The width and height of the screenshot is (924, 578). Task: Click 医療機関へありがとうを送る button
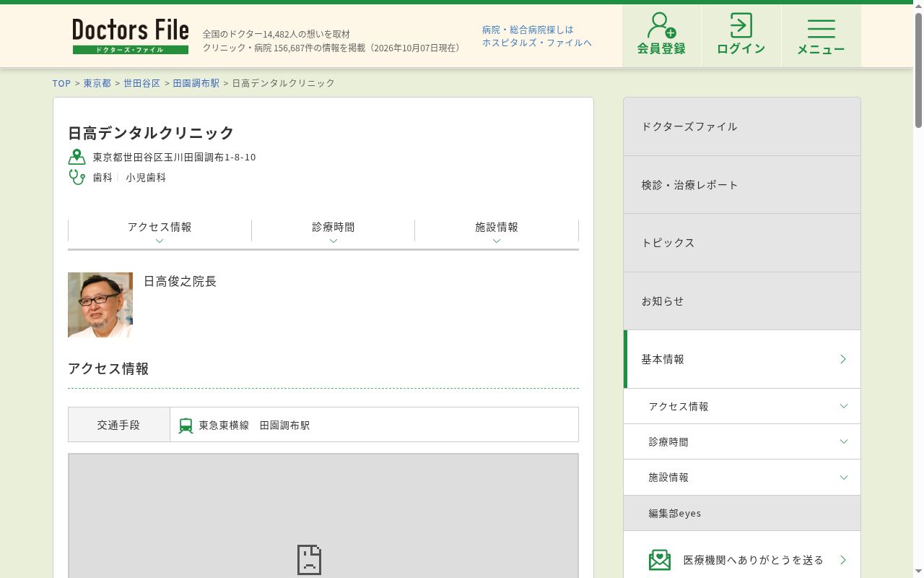pos(742,560)
